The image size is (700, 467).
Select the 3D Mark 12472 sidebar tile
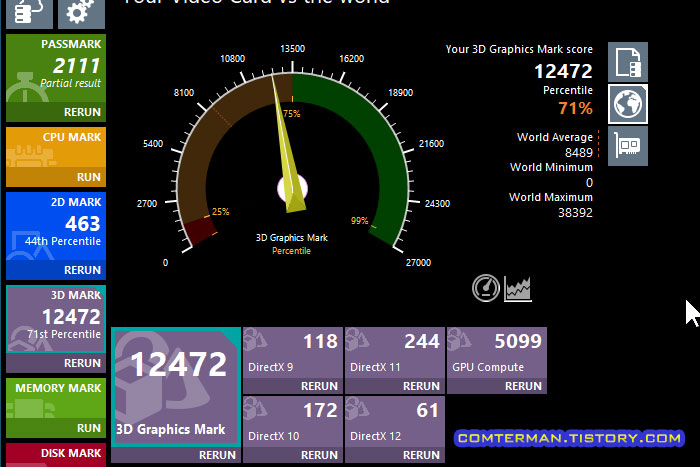click(x=56, y=319)
